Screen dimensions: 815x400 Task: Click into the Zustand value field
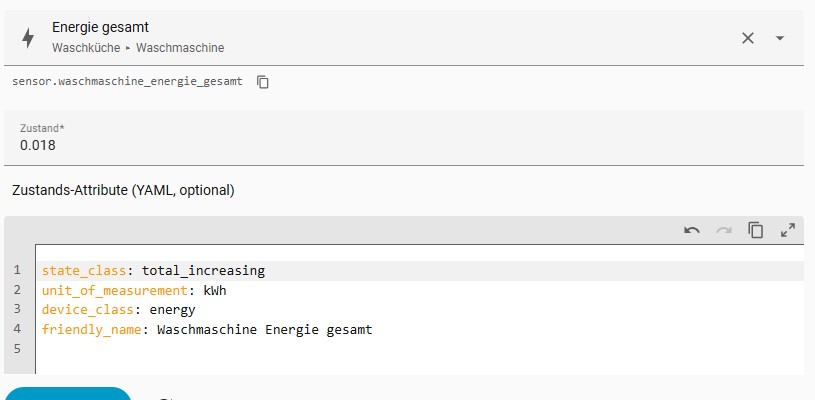pyautogui.click(x=400, y=145)
